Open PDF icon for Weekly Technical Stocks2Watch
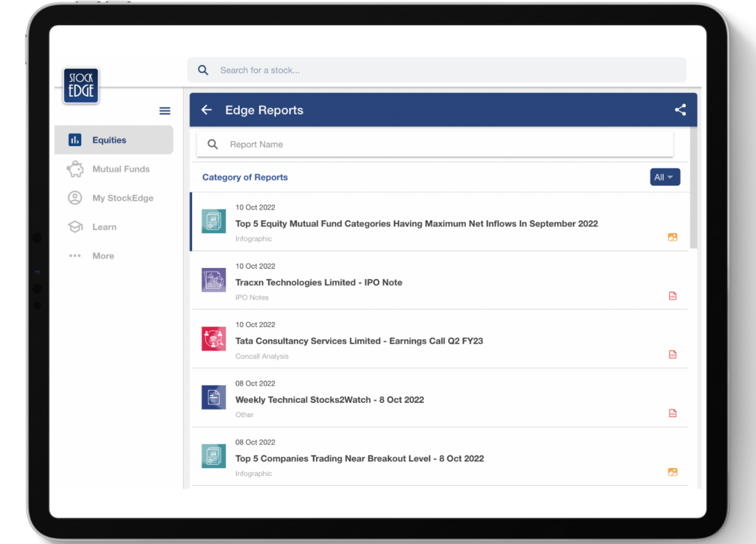Screen dimensions: 756x544 click(673, 413)
